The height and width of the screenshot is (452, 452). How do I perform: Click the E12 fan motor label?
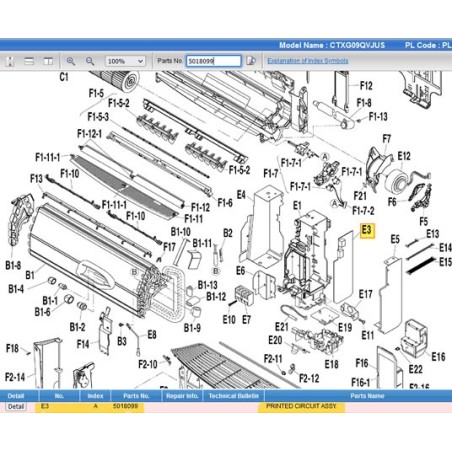[x=404, y=156]
